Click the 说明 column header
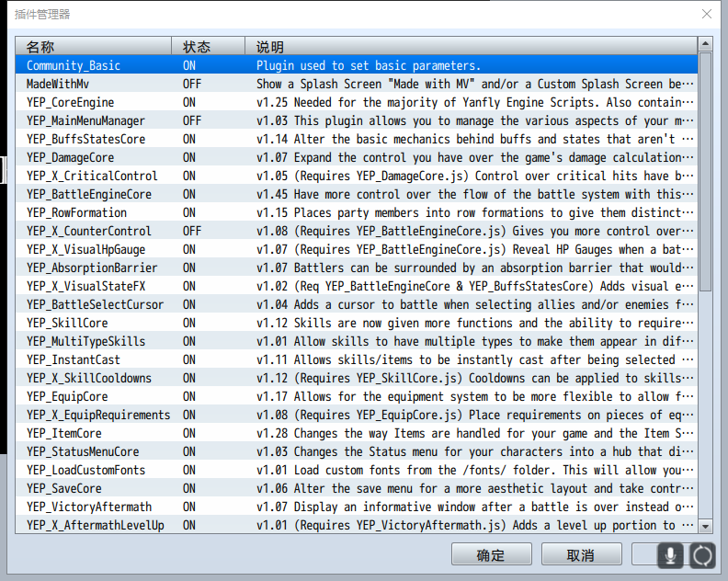This screenshot has width=728, height=581. [471, 47]
